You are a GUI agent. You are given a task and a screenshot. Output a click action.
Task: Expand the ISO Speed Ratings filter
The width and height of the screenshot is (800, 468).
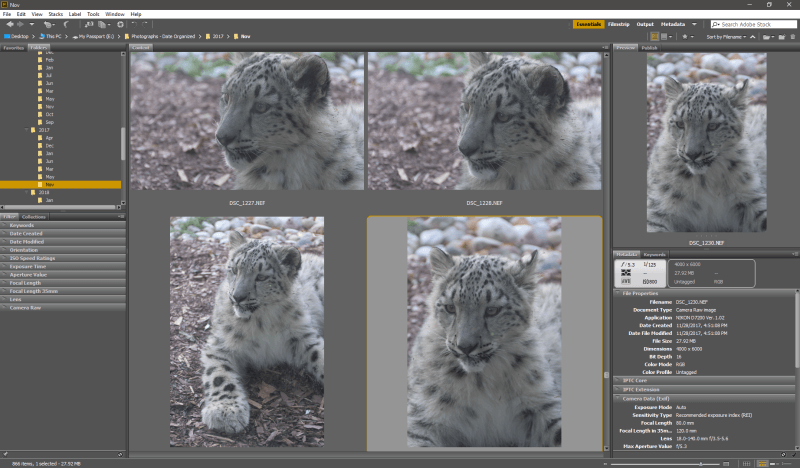pyautogui.click(x=63, y=258)
